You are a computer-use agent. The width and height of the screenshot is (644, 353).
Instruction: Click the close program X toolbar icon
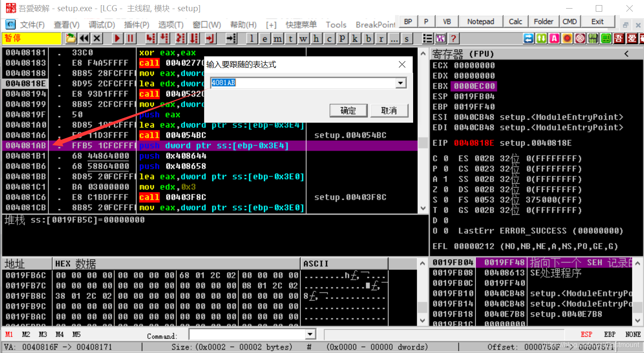pos(97,39)
